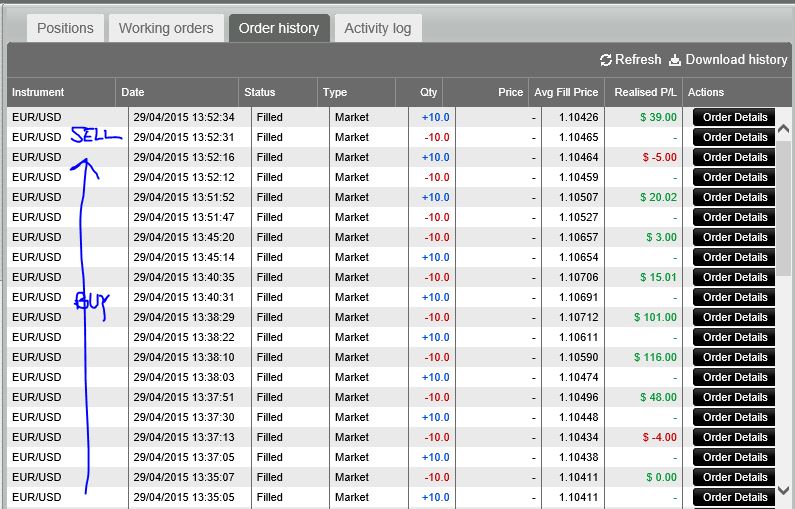Select the $ 20.02 profit value

coord(658,197)
